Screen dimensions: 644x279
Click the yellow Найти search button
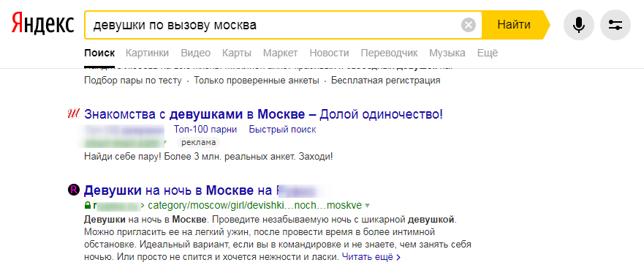(x=515, y=25)
